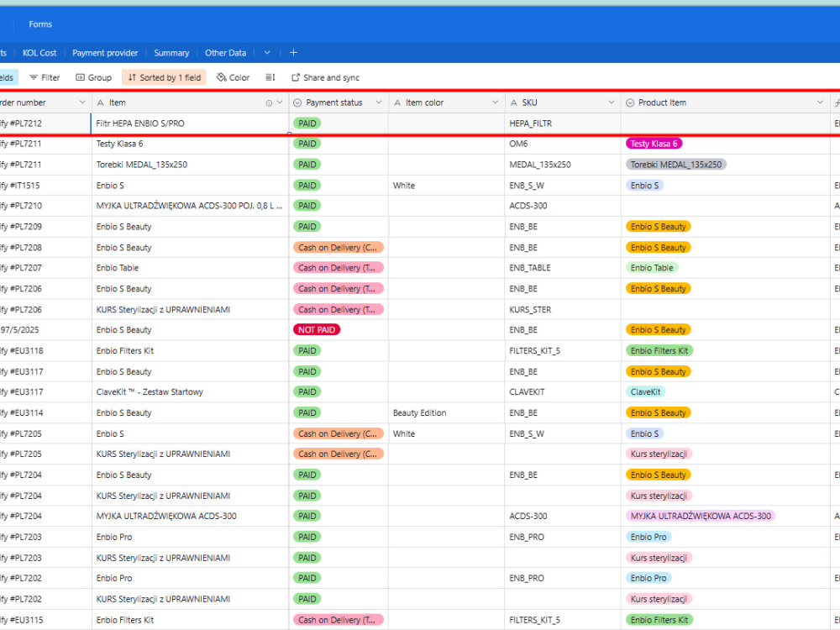Screen dimensions: 840x630
Task: Expand SKU column dropdown
Action: (612, 102)
